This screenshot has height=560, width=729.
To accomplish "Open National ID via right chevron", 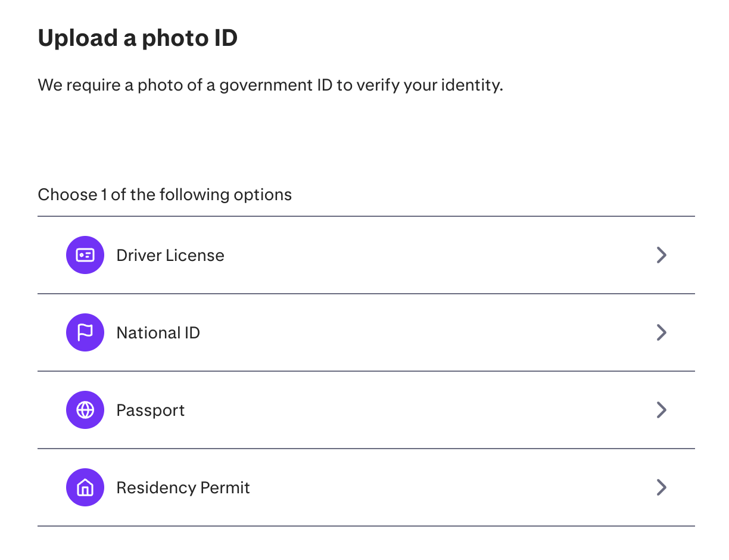I will pos(661,332).
